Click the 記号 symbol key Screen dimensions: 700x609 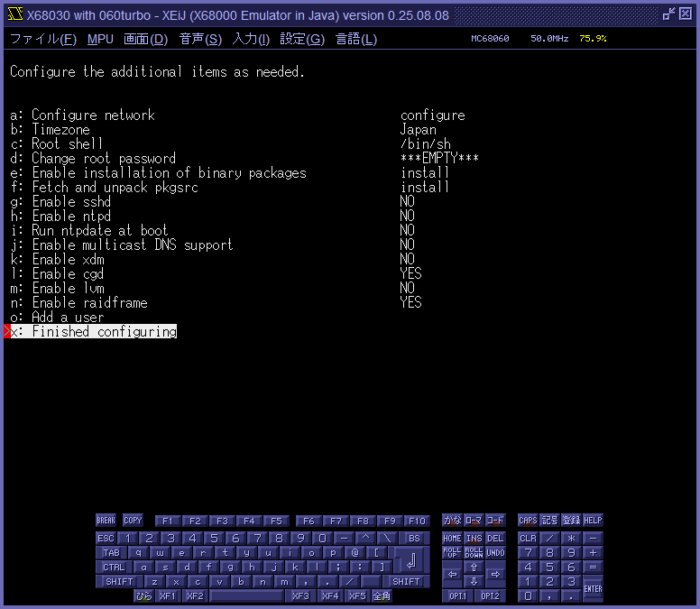[549, 521]
